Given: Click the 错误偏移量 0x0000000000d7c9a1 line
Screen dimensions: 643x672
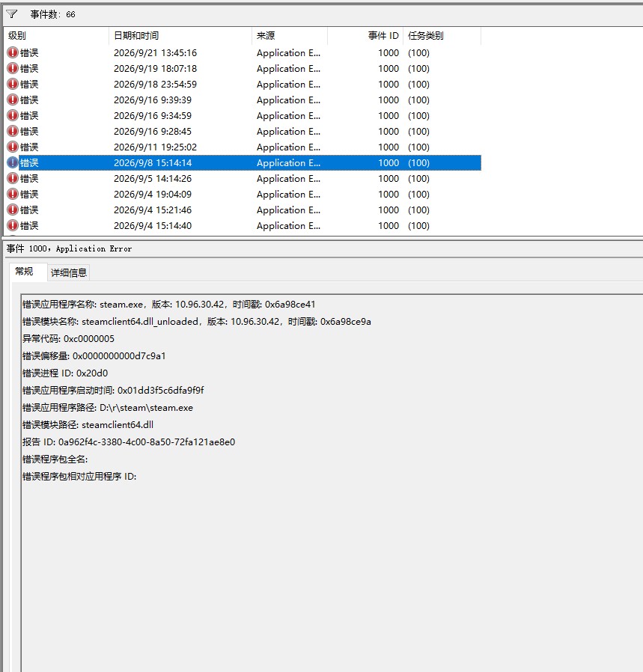Looking at the screenshot, I should pos(94,355).
